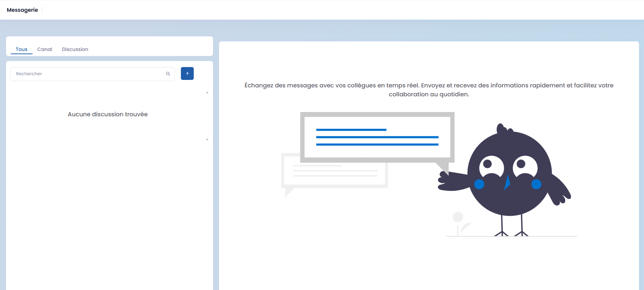Click the 'Échangez des messages' description text
This screenshot has height=290, width=644.
[429, 90]
